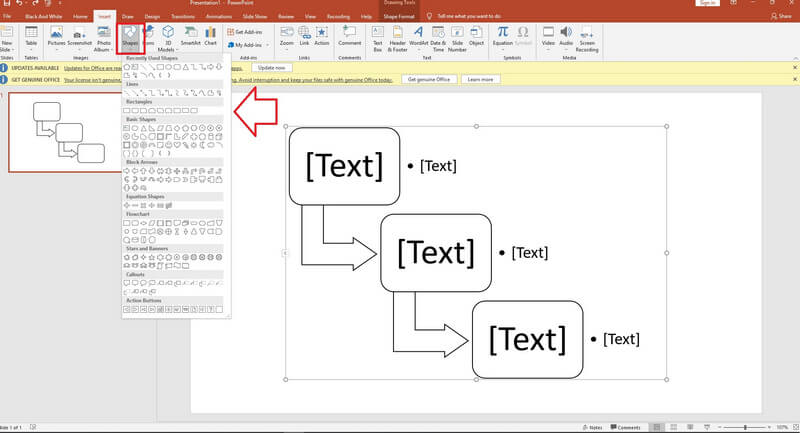The height and width of the screenshot is (433, 800).
Task: Switch to the Transitions tab
Action: (183, 17)
